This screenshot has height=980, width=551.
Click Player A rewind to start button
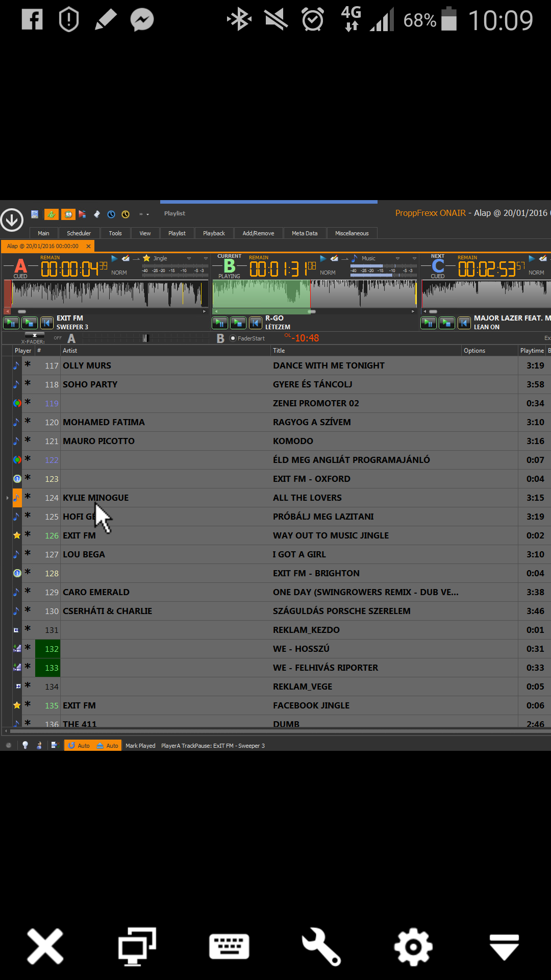click(x=47, y=323)
